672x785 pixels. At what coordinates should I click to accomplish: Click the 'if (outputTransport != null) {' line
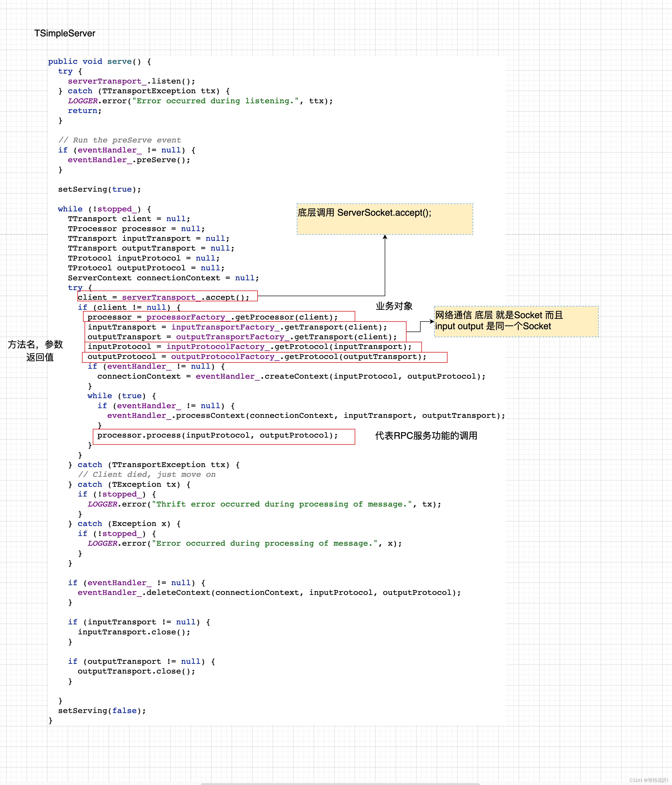(x=141, y=662)
